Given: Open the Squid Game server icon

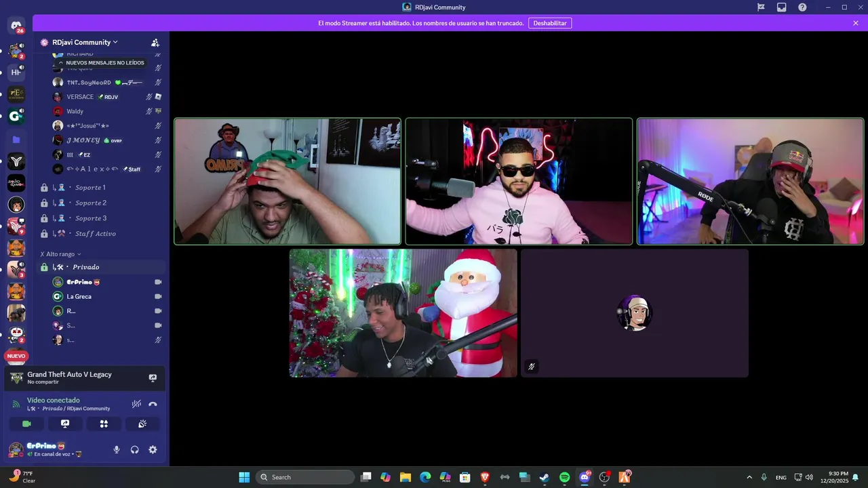Looking at the screenshot, I should [16, 183].
